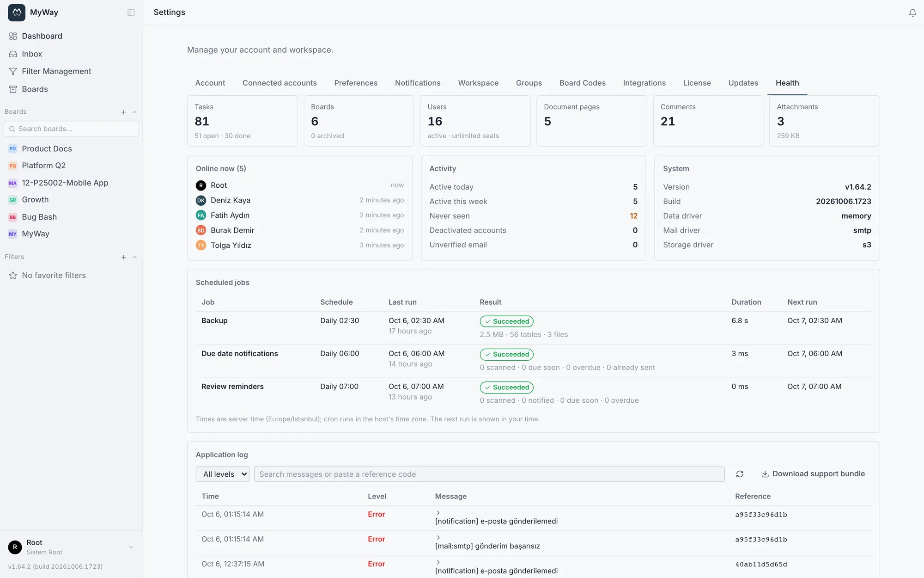Click reference code 40ab11d5d65d

tap(761, 564)
